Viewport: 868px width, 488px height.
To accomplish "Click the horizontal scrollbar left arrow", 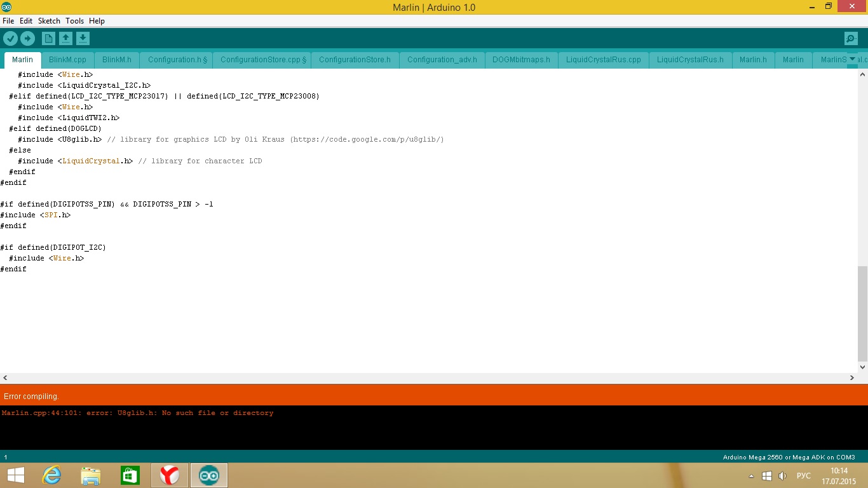I will pyautogui.click(x=5, y=377).
